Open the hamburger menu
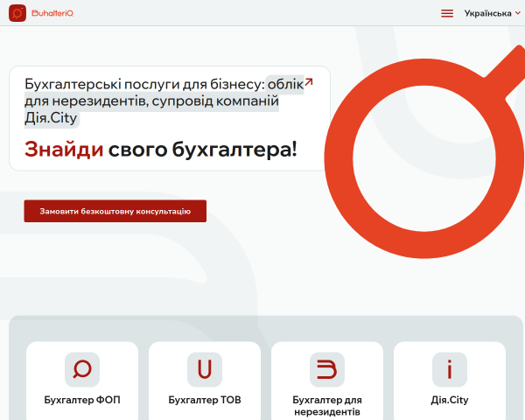The image size is (525, 420). 447,13
